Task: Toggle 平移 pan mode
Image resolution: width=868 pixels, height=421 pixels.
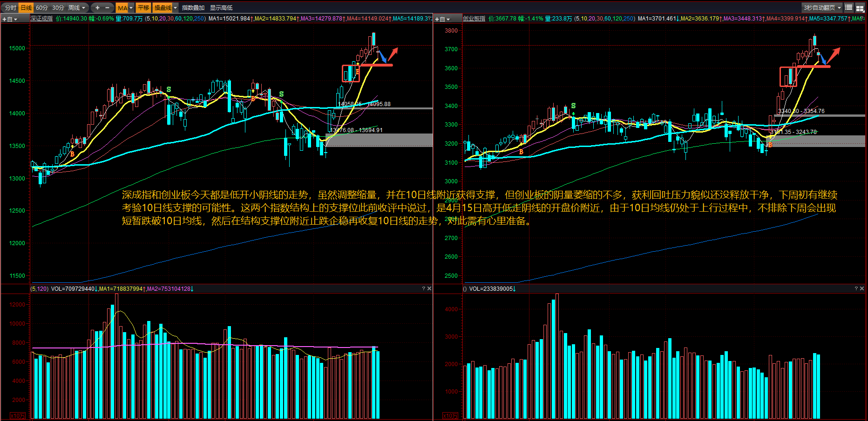Action: [x=143, y=7]
